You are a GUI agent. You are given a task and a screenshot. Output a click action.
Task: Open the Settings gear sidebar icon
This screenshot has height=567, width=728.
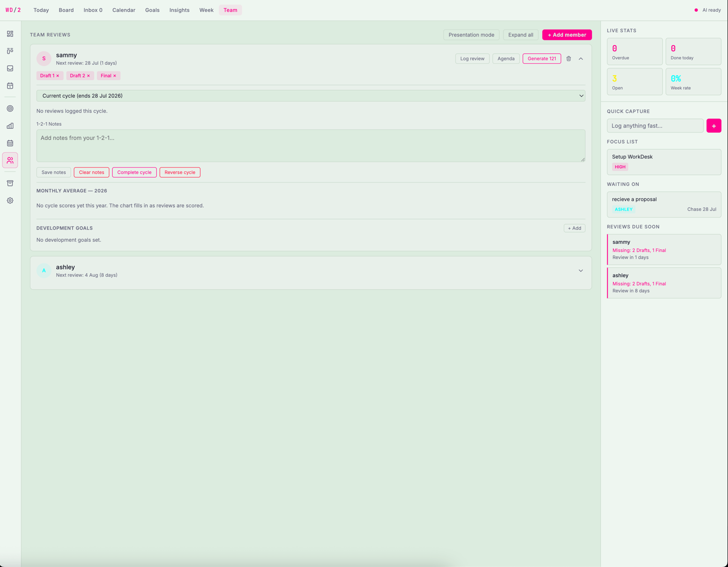10,200
